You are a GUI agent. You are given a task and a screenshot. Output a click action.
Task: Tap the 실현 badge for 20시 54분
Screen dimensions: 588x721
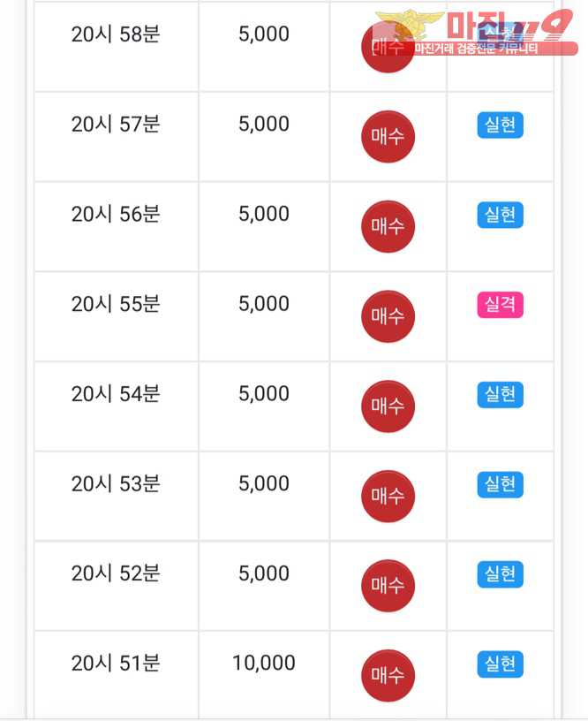(500, 395)
